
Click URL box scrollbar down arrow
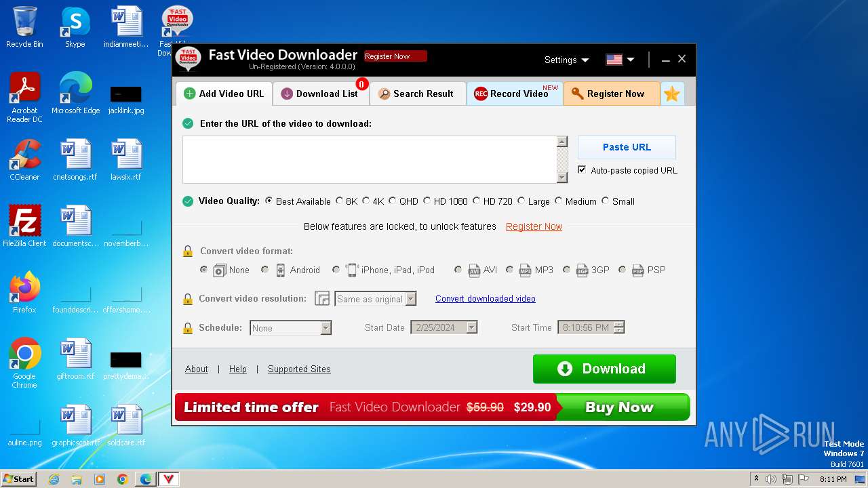click(561, 178)
